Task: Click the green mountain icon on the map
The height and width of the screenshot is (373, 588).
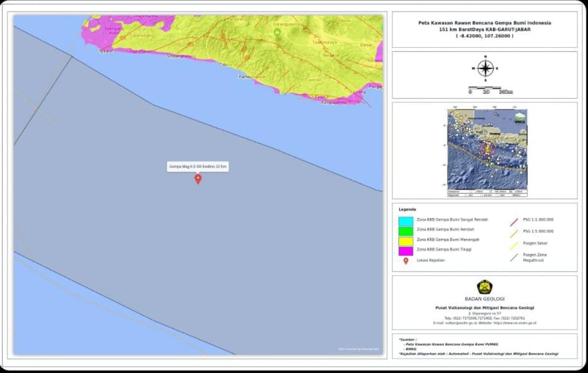Action: [x=277, y=32]
